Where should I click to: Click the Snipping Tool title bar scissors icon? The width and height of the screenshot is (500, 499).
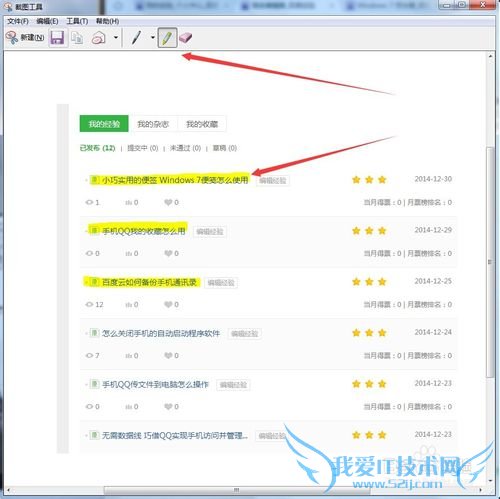[8, 7]
